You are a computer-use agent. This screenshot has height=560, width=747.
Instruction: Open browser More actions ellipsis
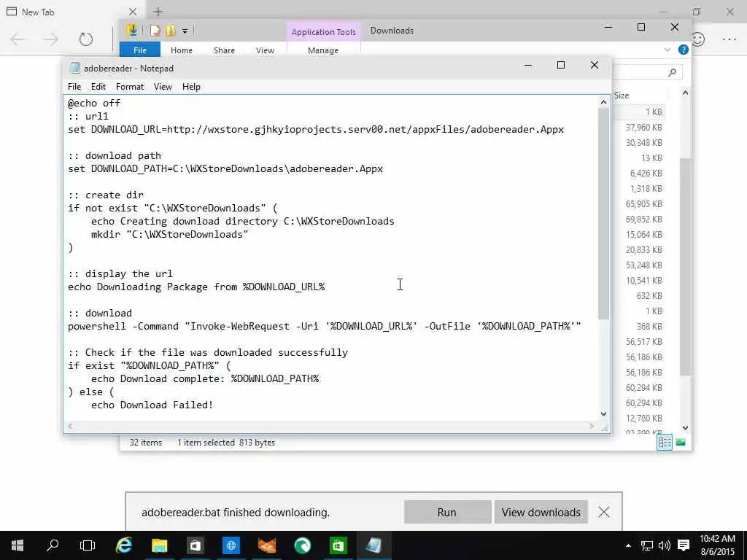click(729, 39)
